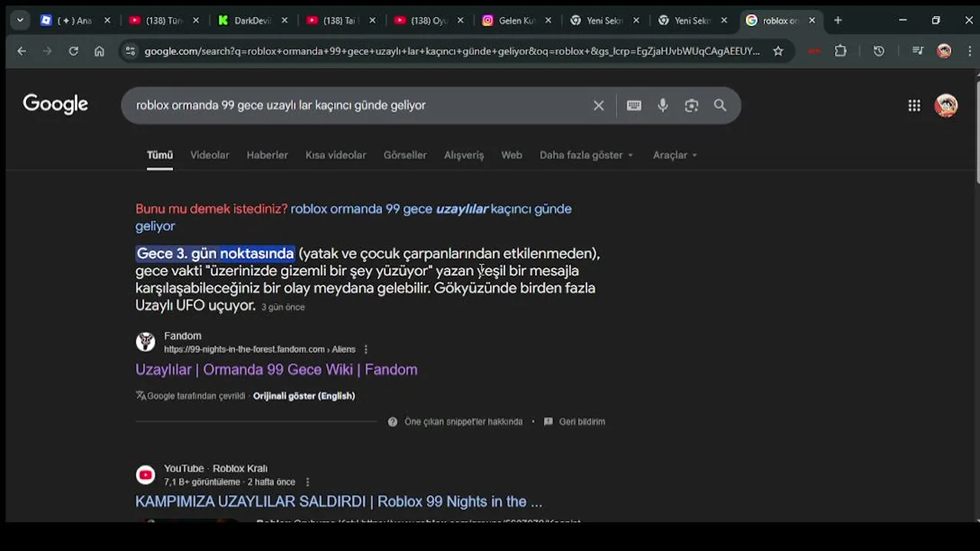
Task: Select the Tümü results tab
Action: tap(160, 155)
